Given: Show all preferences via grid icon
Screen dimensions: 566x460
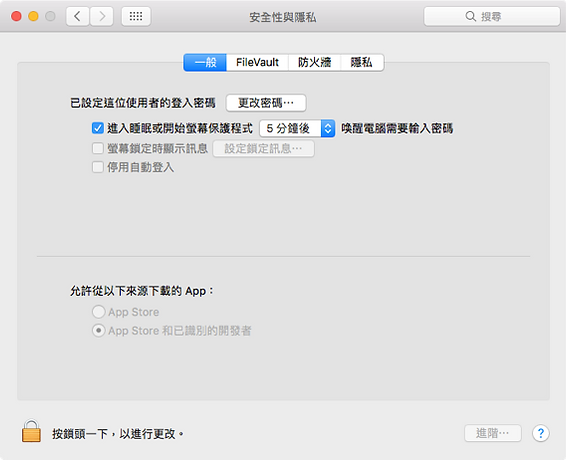Looking at the screenshot, I should [136, 16].
